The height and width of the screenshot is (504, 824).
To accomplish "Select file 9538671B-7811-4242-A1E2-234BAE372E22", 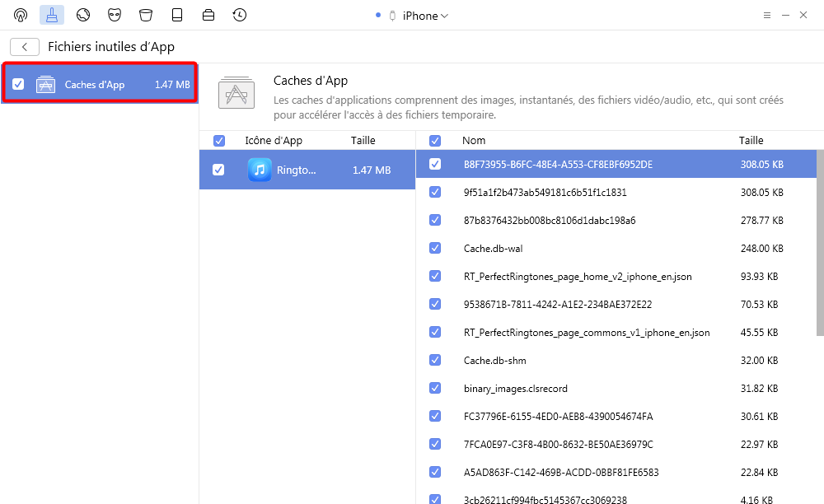I will tap(558, 305).
